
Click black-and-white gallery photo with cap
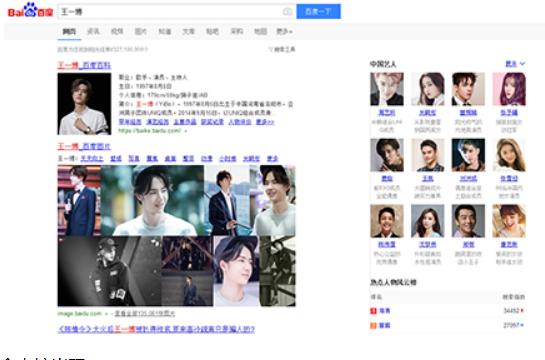[x=109, y=271]
